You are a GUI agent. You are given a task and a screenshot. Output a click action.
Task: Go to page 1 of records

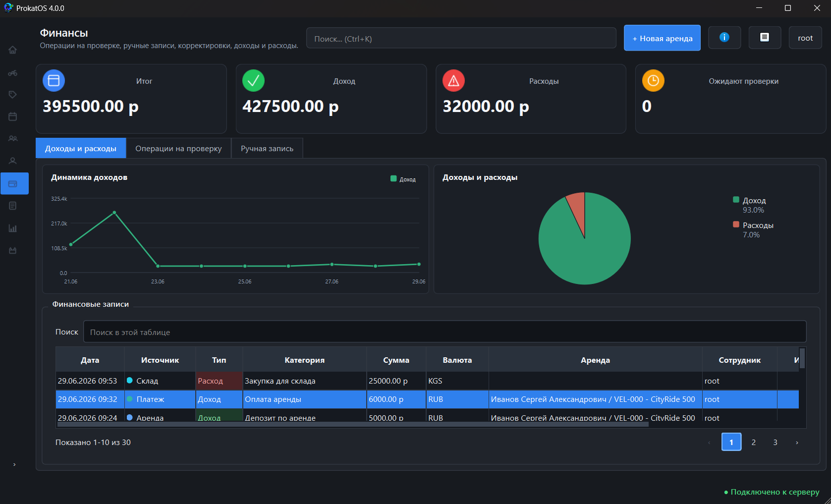[x=731, y=442]
